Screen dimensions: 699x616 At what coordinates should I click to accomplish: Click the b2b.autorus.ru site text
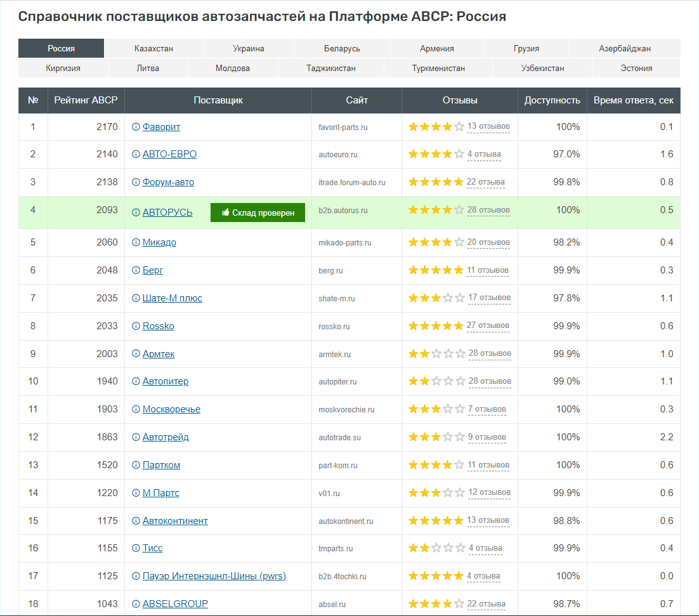tap(343, 211)
